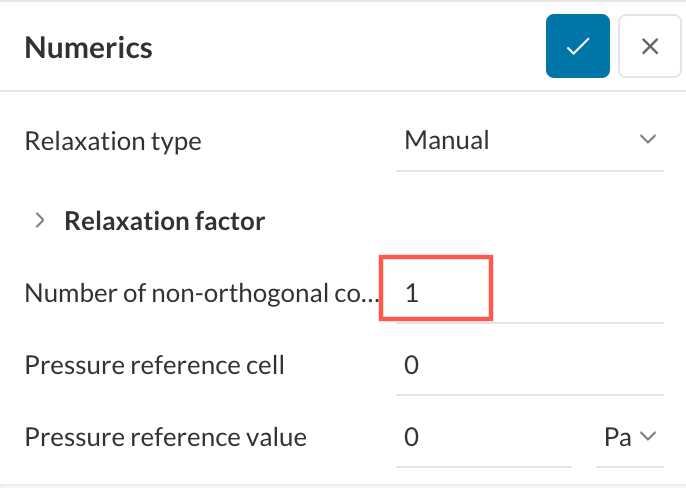Screen dimensions: 686x488
Task: Open the Relaxation type dropdown
Action: coord(529,141)
